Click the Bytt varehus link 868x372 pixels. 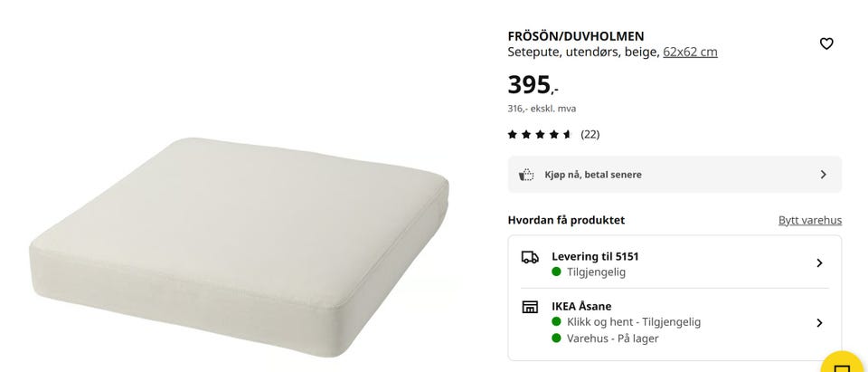click(x=810, y=220)
